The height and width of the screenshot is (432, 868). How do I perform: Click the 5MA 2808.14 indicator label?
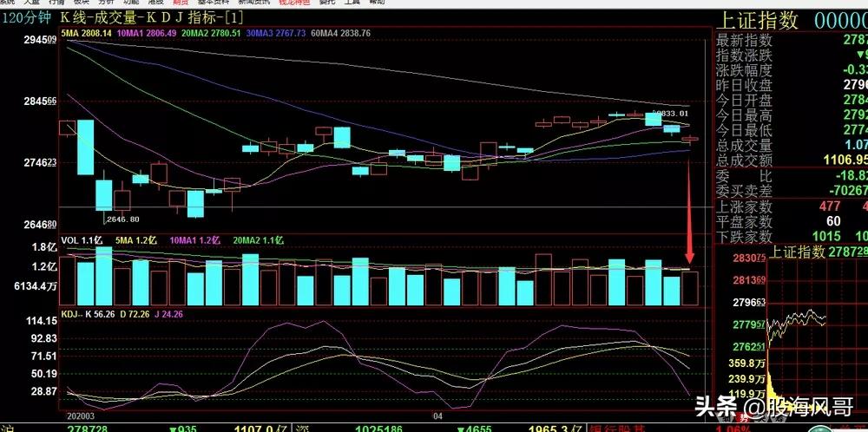[86, 33]
